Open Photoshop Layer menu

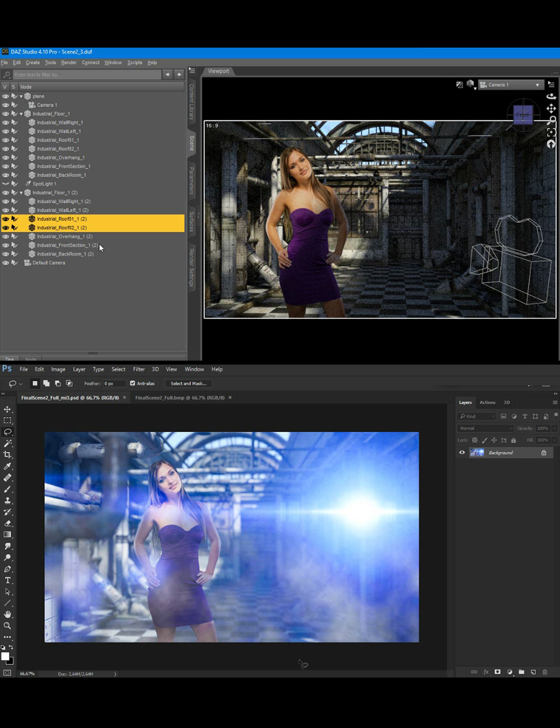coord(80,369)
